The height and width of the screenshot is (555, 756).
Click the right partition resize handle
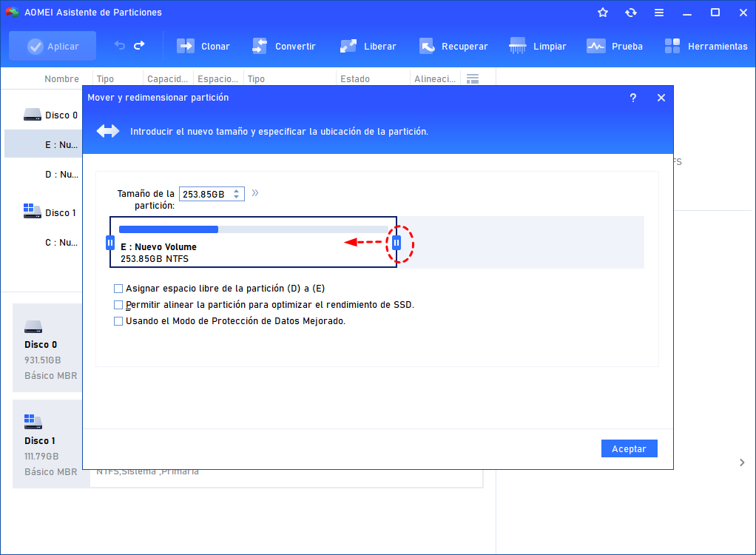(x=396, y=242)
